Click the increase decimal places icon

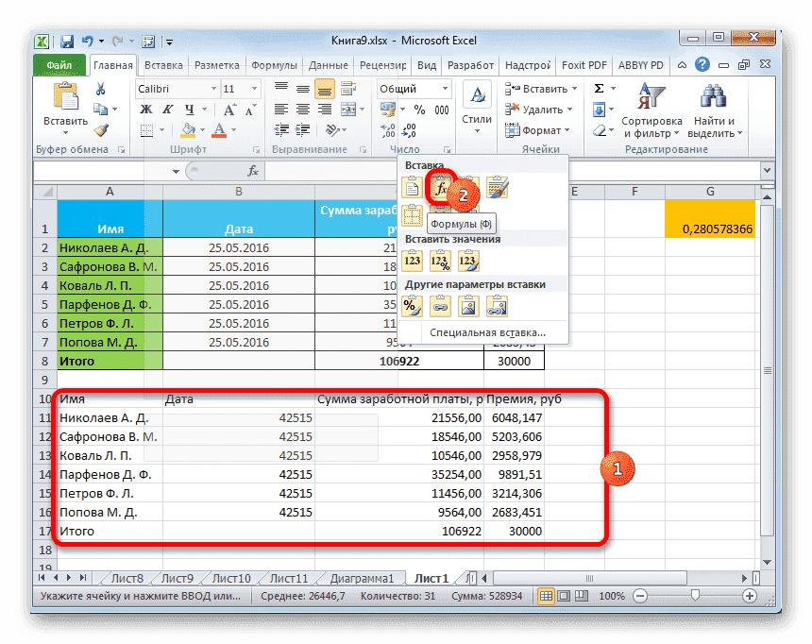[x=385, y=128]
